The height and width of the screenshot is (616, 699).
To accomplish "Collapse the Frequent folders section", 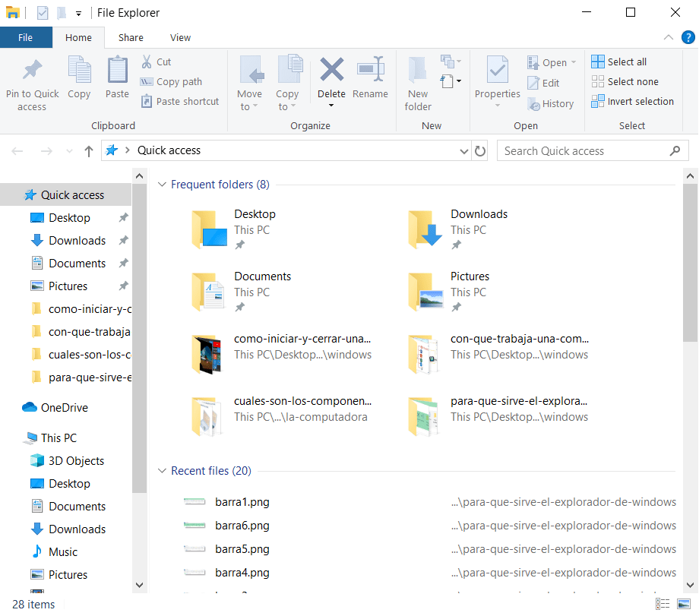I will 163,184.
